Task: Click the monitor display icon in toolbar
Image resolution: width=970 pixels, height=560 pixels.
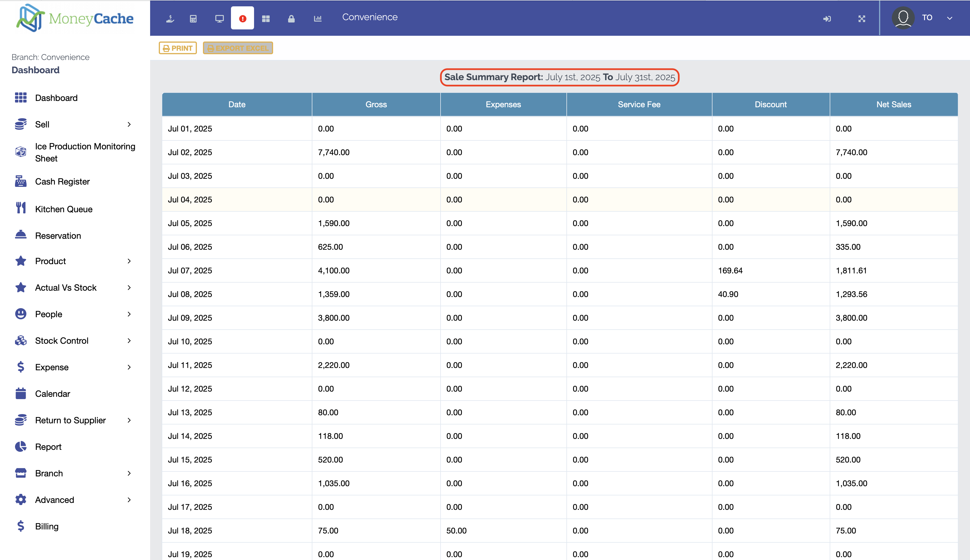Action: pyautogui.click(x=219, y=18)
